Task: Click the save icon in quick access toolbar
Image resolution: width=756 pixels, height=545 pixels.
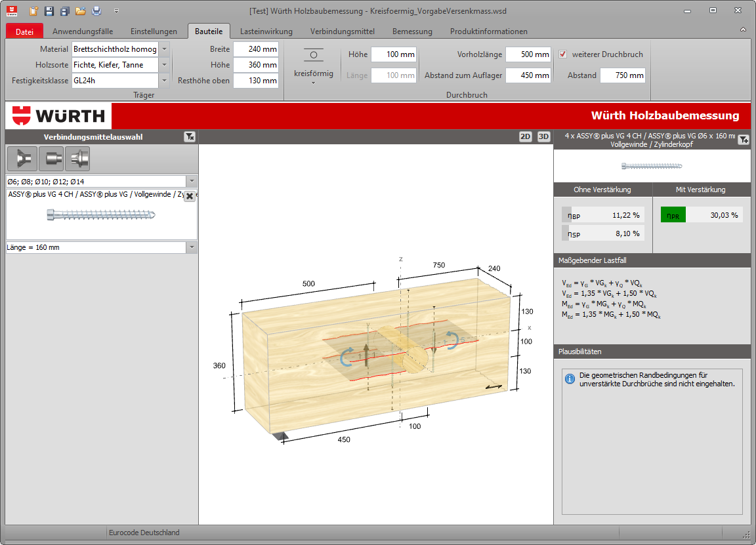Action: 49,10
